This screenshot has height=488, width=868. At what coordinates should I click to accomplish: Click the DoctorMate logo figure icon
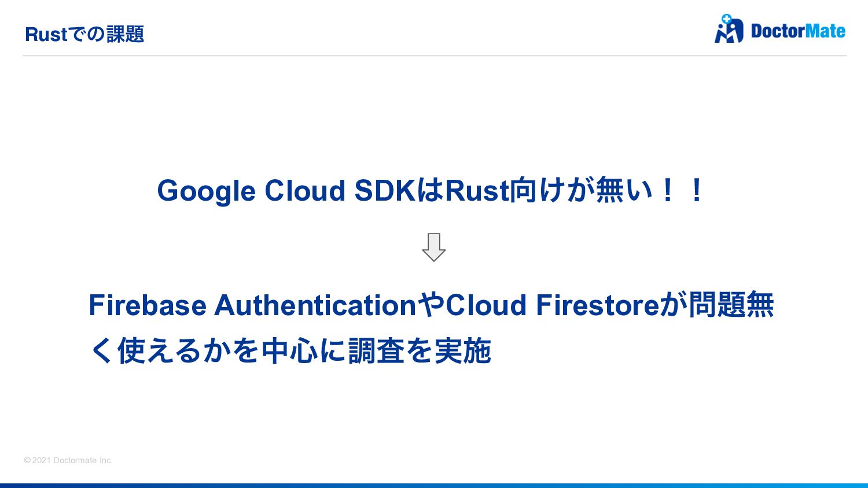[x=729, y=31]
